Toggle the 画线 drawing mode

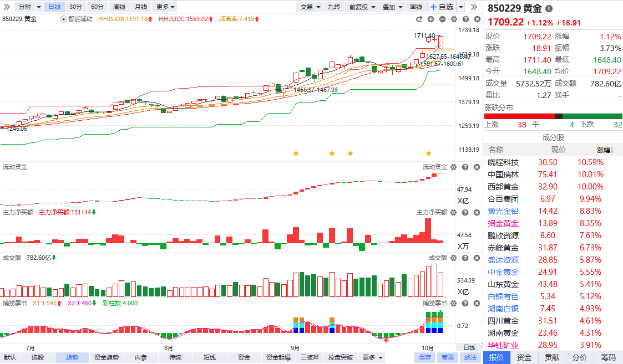pos(416,7)
